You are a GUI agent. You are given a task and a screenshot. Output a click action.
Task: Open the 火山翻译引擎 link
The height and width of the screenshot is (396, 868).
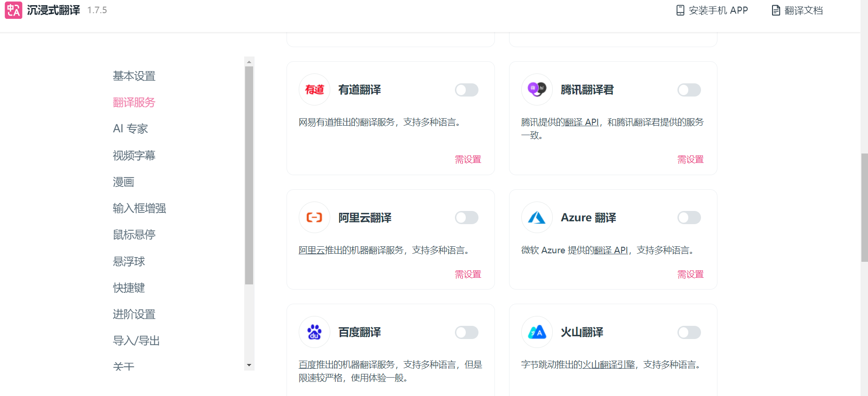pyautogui.click(x=609, y=365)
